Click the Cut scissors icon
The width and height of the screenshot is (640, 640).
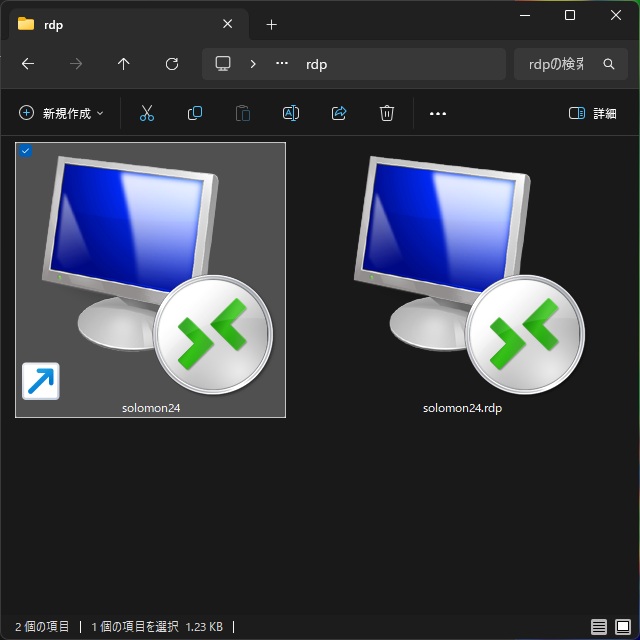pyautogui.click(x=147, y=114)
